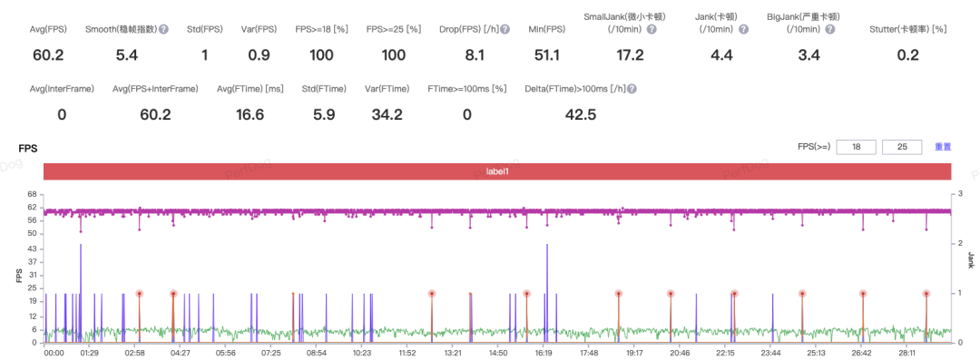Image resolution: width=980 pixels, height=360 pixels.
Task: Click the Var(FPS) value 0.9
Action: [x=259, y=55]
